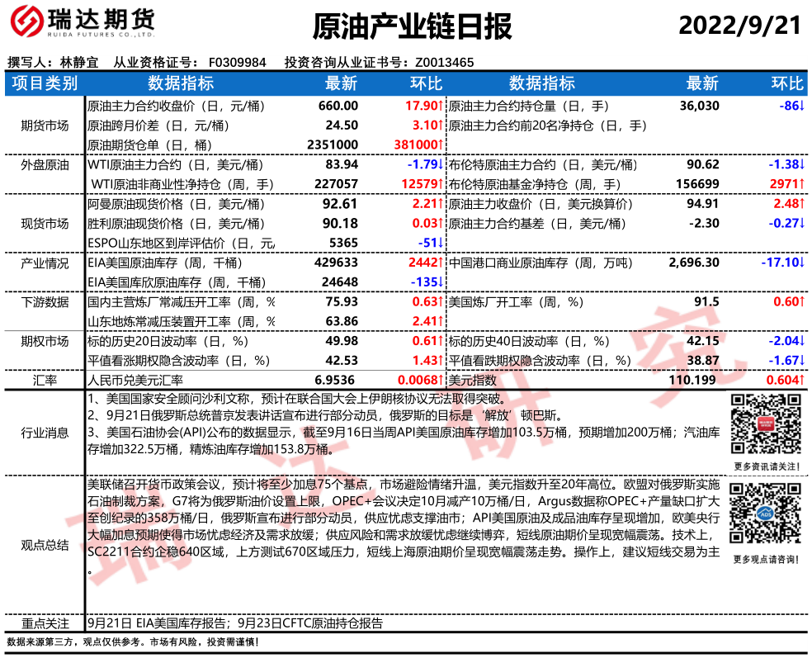Click the QR code above 更多资讯请关注
812x658 pixels.
point(764,421)
